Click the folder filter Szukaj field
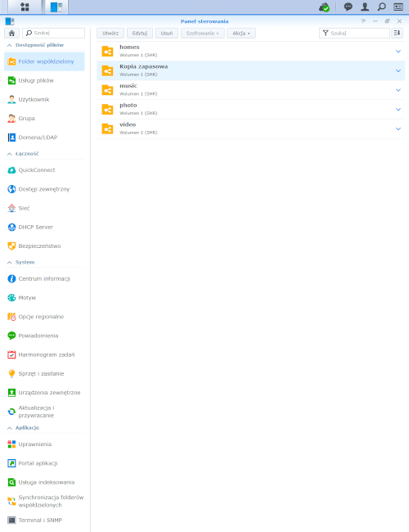 click(354, 33)
